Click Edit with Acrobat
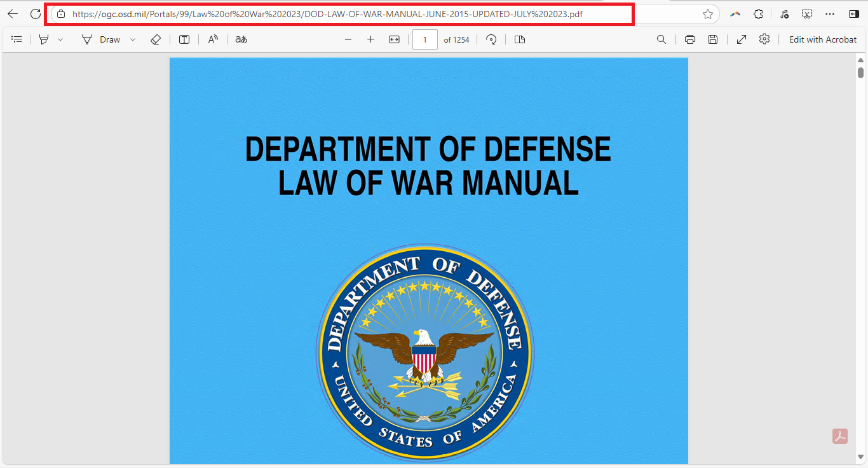The image size is (868, 468). coord(823,39)
